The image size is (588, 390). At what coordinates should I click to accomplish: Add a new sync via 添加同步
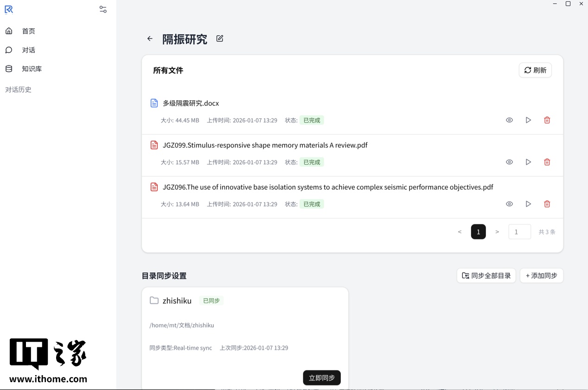(541, 275)
